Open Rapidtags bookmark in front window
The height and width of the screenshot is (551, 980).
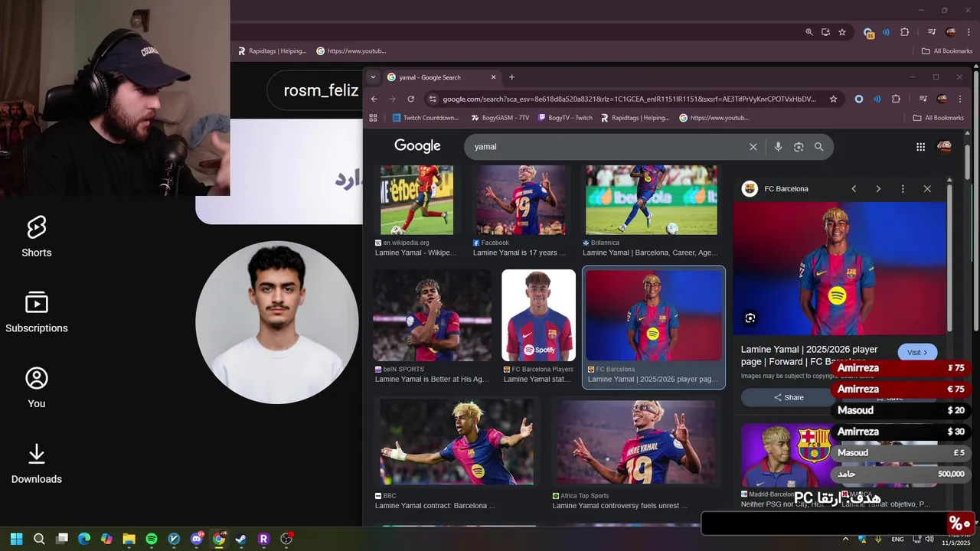(x=635, y=118)
